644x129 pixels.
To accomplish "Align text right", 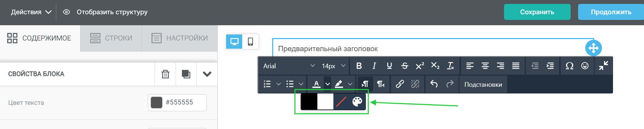I will click(x=500, y=66).
